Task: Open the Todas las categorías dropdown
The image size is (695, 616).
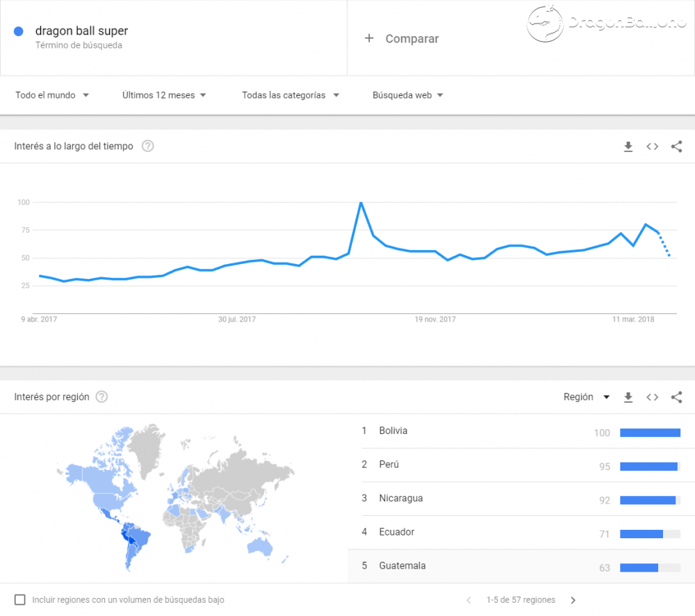Action: point(291,95)
